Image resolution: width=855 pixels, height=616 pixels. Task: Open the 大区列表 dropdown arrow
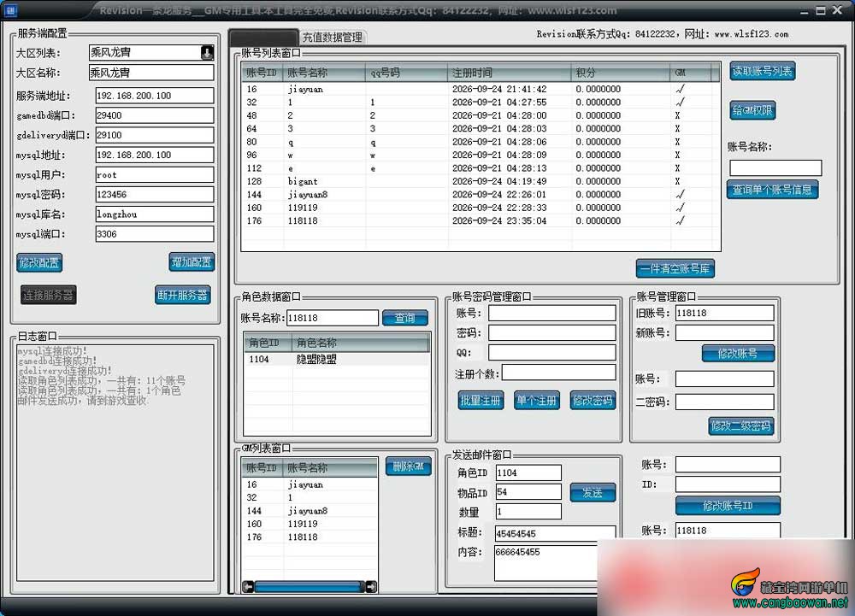207,52
